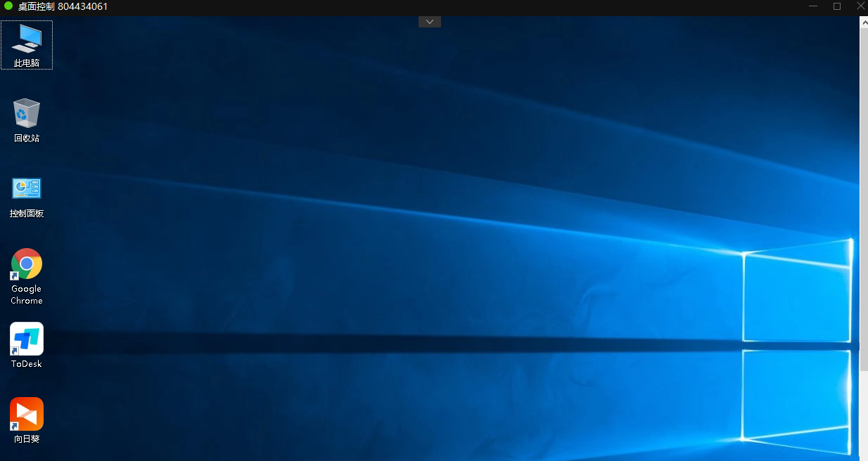Viewport: 868px width, 461px height.
Task: Maximize the remote desktop control window
Action: pos(837,6)
